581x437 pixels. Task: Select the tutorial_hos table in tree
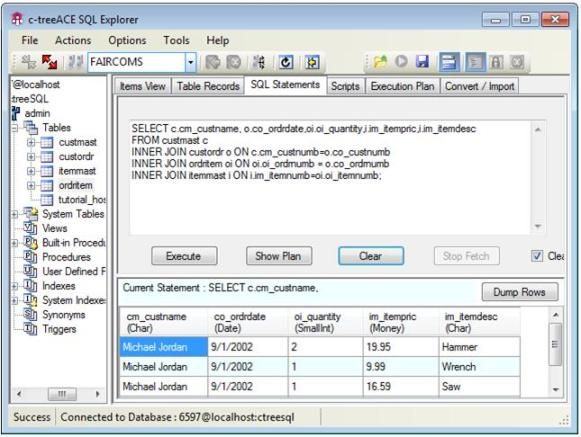[x=82, y=200]
